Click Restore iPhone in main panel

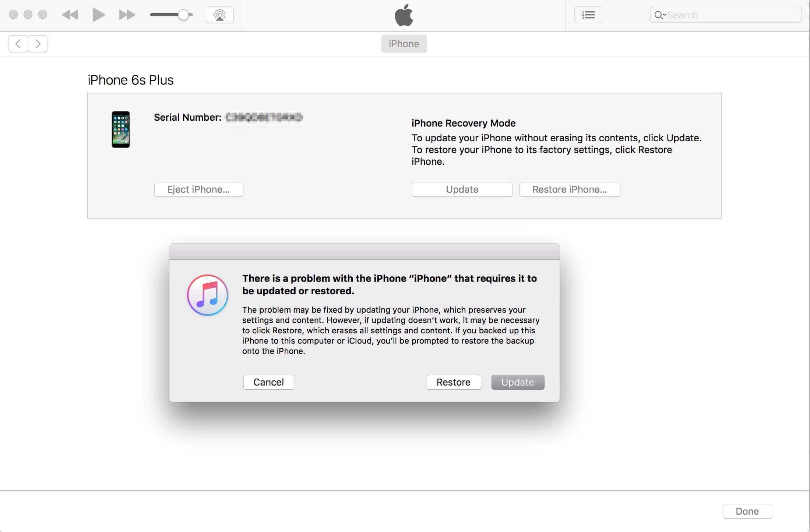point(569,189)
